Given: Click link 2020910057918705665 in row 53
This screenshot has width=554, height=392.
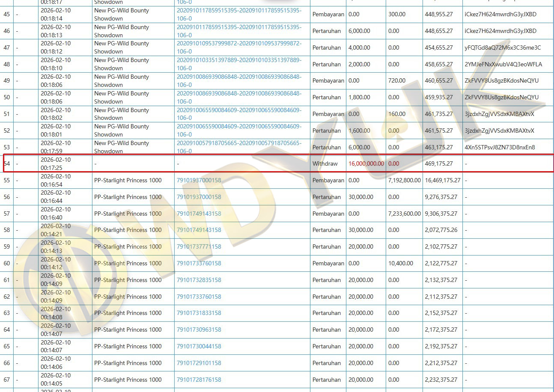Looking at the screenshot, I should pos(239,143).
